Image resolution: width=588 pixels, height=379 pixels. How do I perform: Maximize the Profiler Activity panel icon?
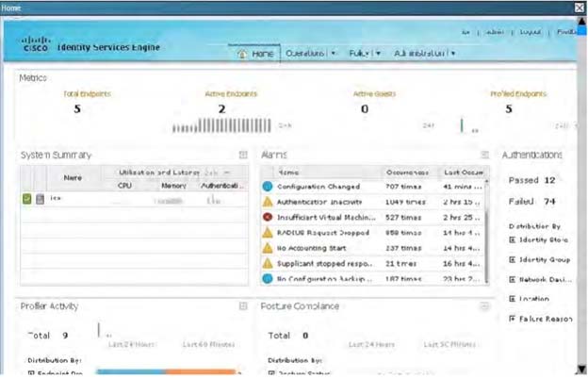click(x=243, y=306)
